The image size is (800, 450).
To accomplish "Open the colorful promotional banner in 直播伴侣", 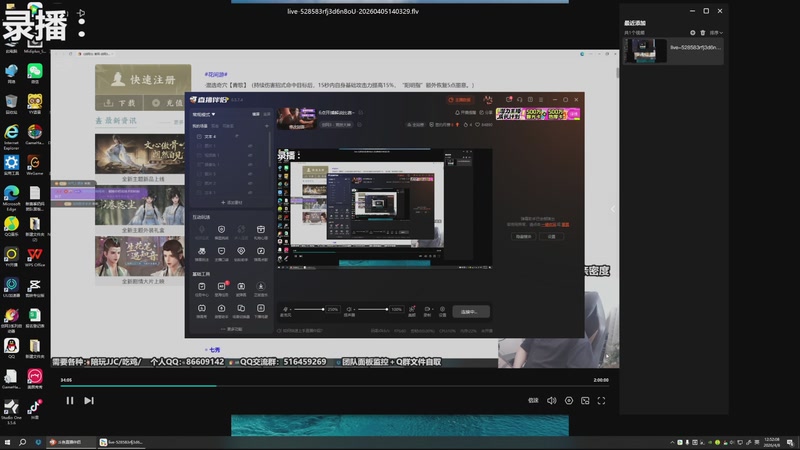I will tap(538, 114).
